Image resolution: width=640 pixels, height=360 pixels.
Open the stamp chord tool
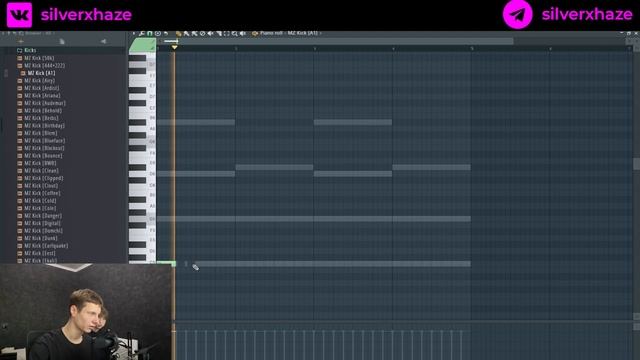158,33
